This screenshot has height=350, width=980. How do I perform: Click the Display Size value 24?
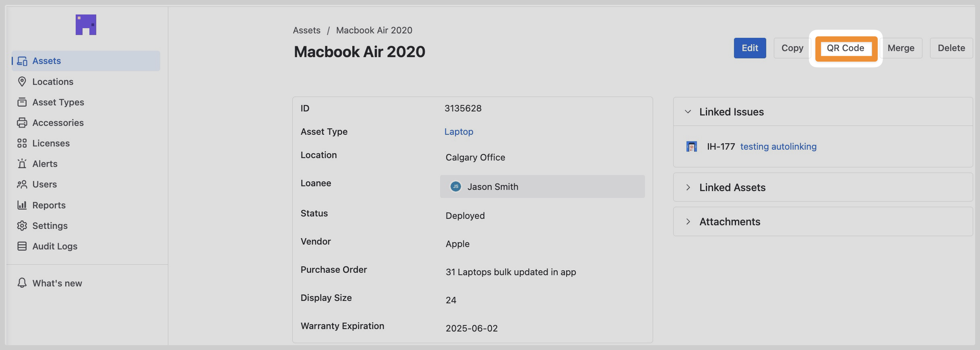[451, 300]
